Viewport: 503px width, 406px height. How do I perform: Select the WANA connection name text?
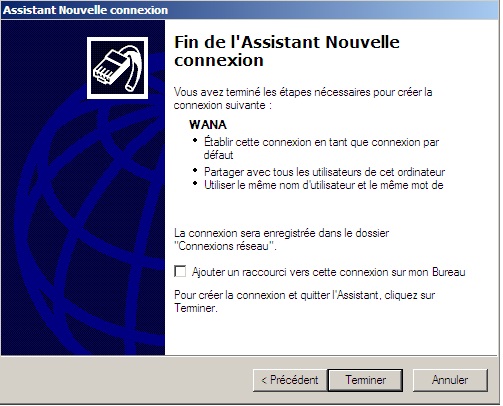[x=208, y=125]
